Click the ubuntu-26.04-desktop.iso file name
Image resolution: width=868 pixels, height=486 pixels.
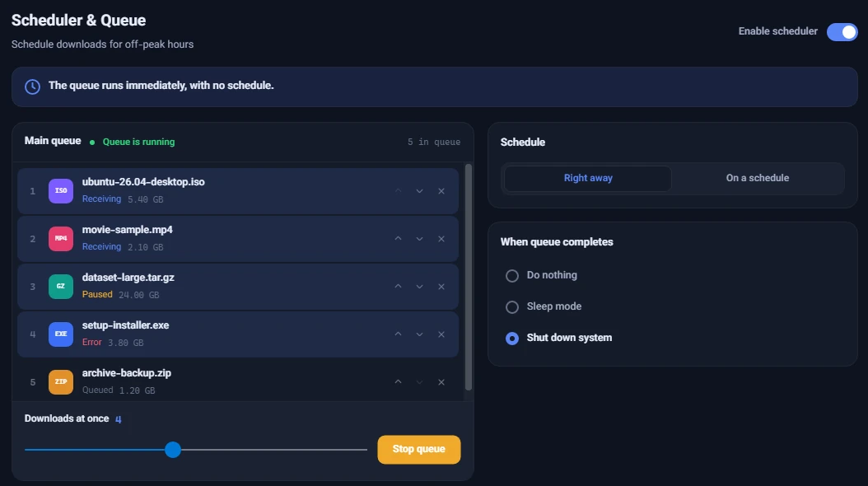143,182
